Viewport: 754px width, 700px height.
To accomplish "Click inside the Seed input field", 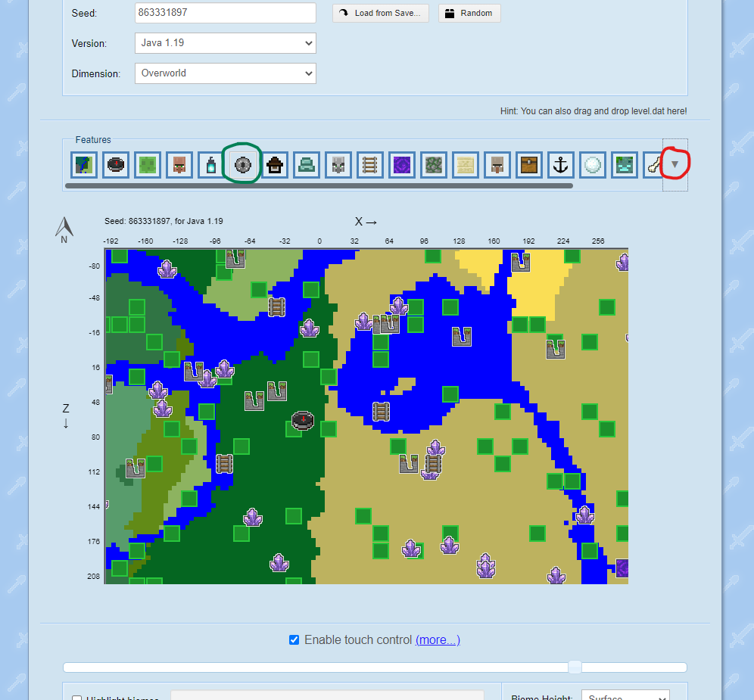I will [225, 13].
